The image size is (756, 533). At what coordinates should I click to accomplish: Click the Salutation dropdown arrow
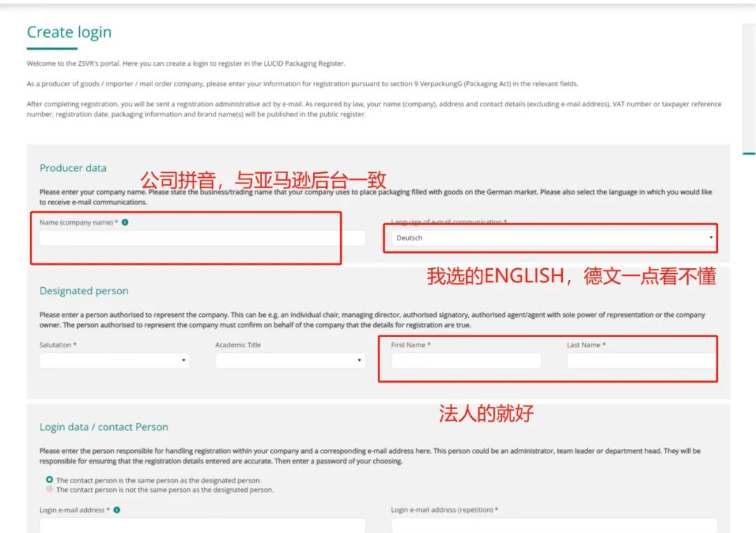[x=183, y=361]
